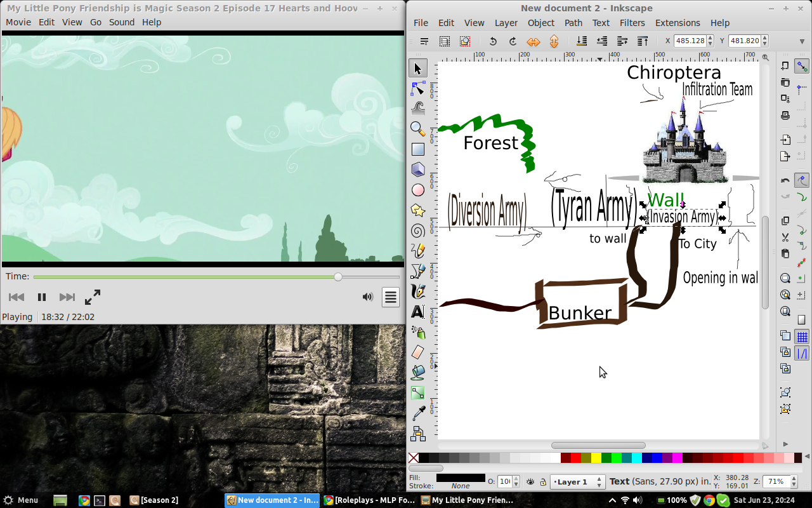Select the Bezier pen tool
This screenshot has width=812, height=508.
click(x=418, y=271)
